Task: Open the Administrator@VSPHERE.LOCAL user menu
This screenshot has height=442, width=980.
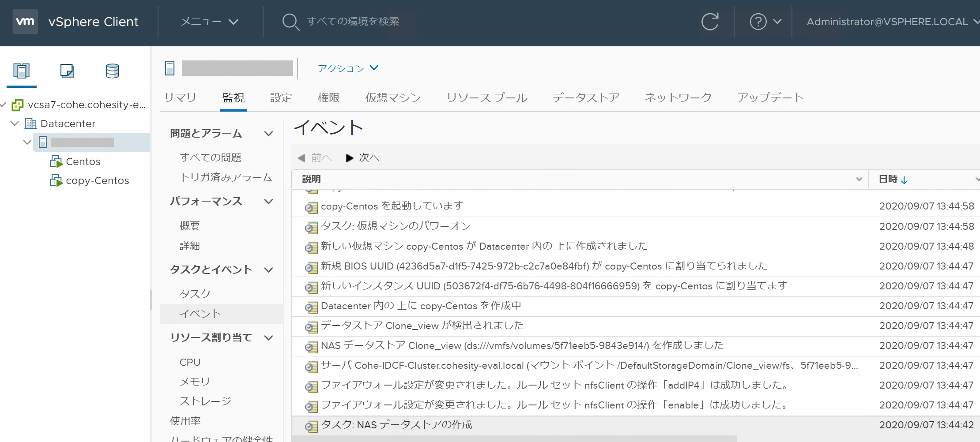Action: click(893, 22)
